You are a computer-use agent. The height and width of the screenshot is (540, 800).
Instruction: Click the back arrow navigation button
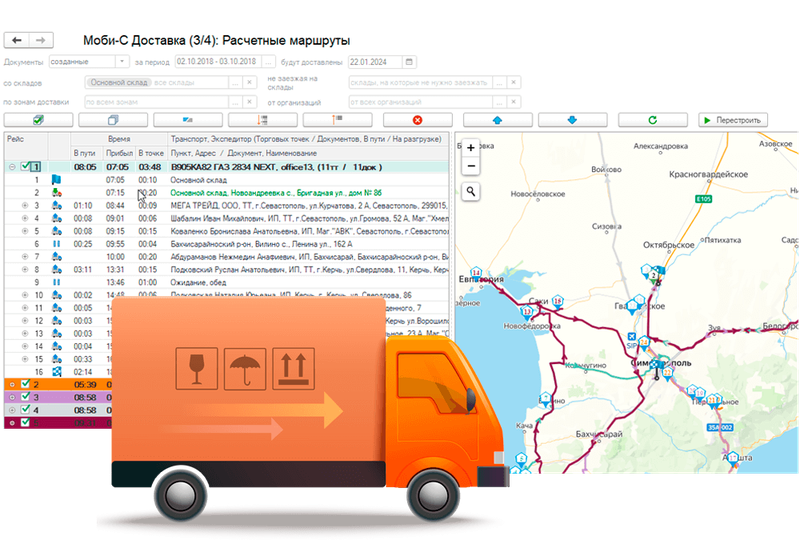[x=16, y=40]
